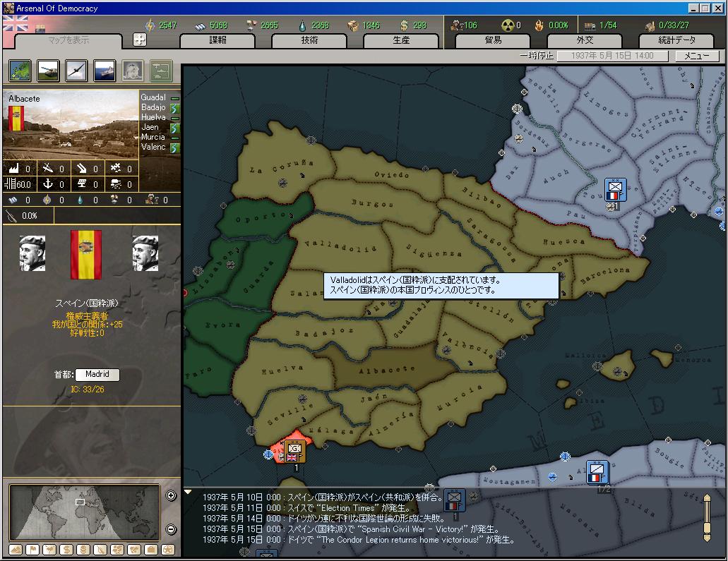Select the naval units warship icon
728x561 pixels.
(105, 71)
